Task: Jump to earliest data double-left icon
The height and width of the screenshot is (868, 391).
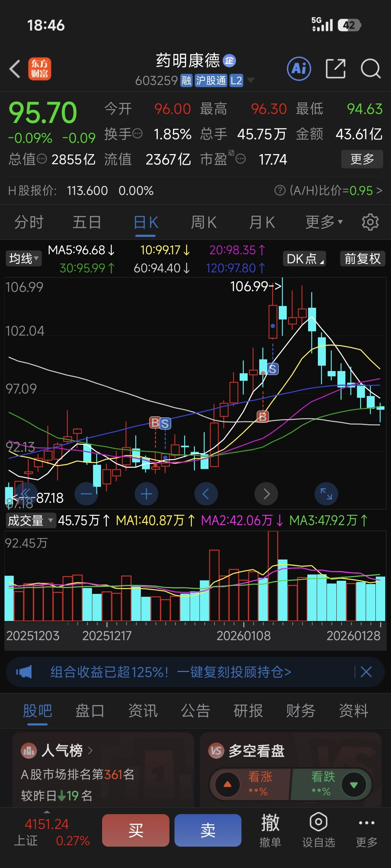Action: [x=26, y=494]
